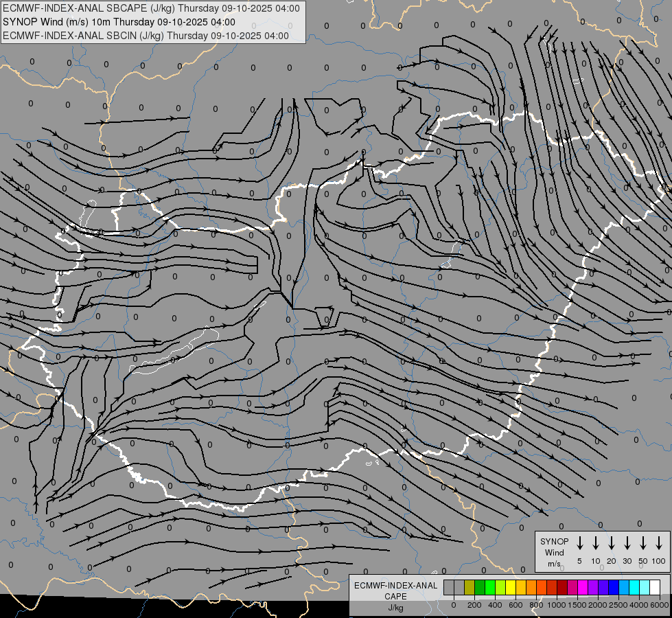Screen dimensions: 672x618
Task: Click the 30 m/s wind arrow in legend
Action: point(627,542)
